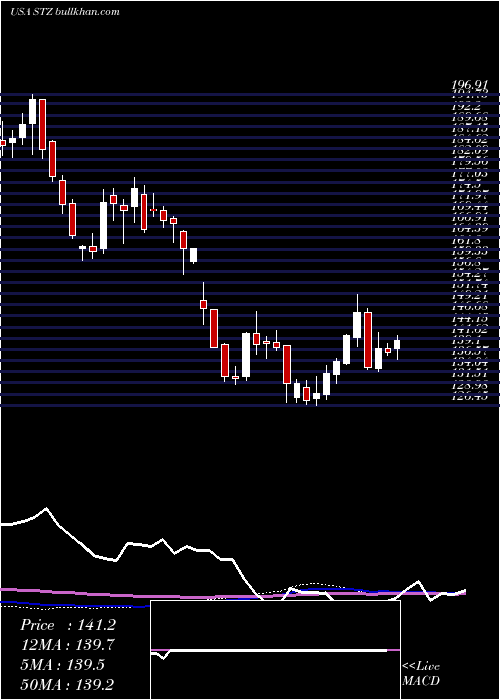Click the 'Price : 141.2' readout
The image size is (500, 700).
(x=68, y=625)
